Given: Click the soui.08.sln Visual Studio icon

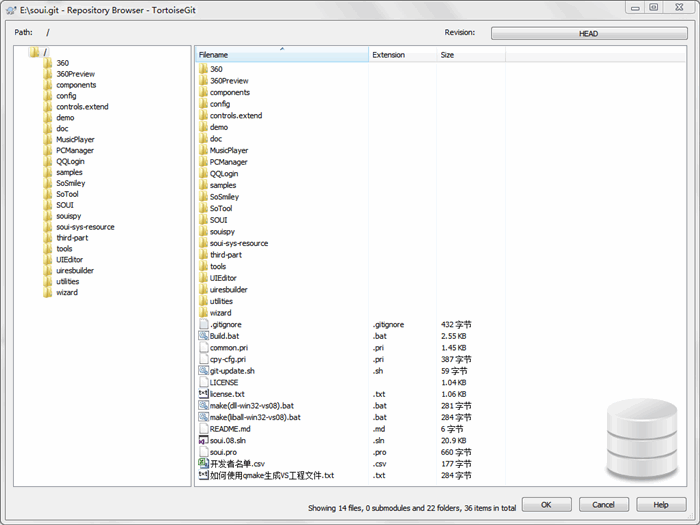Looking at the screenshot, I should [203, 440].
